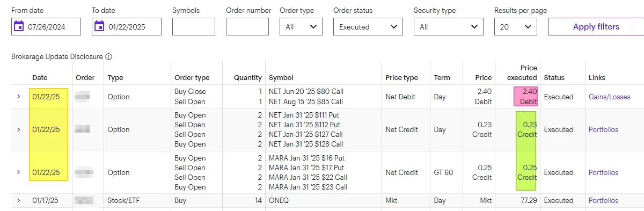Open Portfolios link for ONEQ order

(x=603, y=200)
